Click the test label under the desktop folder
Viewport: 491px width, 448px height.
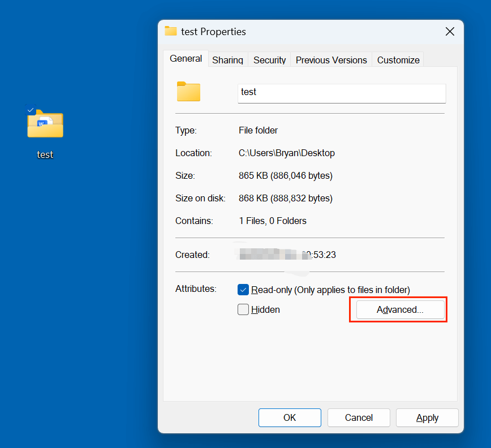click(45, 154)
